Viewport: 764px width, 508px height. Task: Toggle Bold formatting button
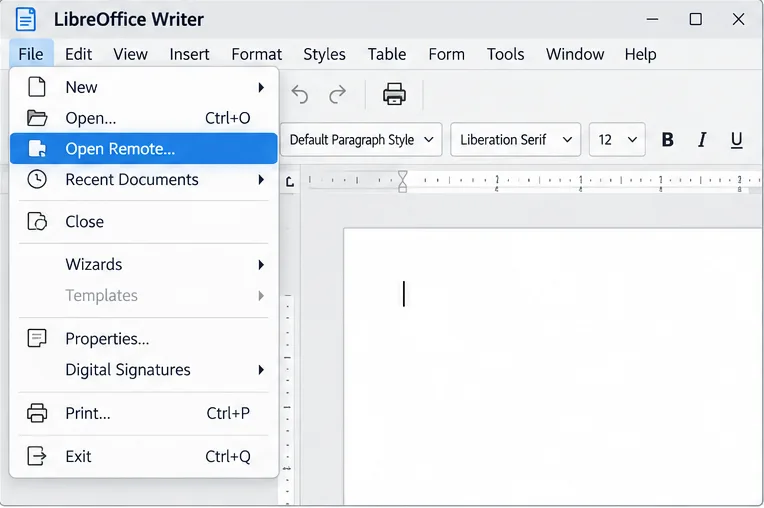coord(668,140)
